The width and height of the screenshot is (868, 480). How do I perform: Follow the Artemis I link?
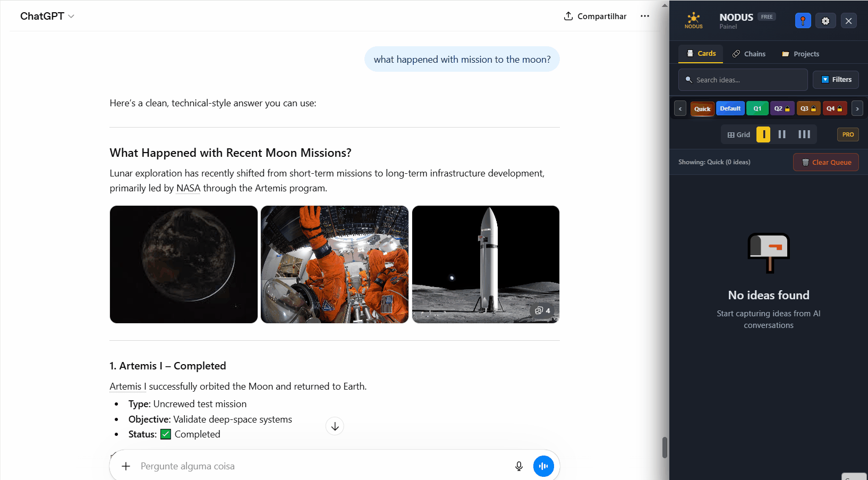click(x=126, y=386)
